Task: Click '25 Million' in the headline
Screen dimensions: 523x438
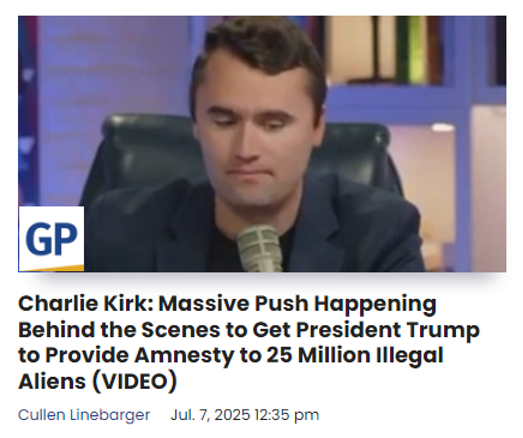Action: pos(319,355)
